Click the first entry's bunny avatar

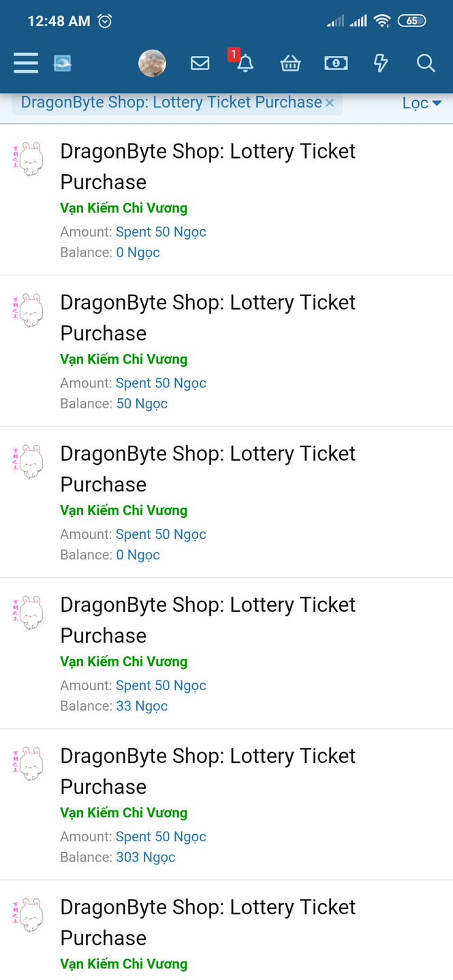click(x=29, y=159)
